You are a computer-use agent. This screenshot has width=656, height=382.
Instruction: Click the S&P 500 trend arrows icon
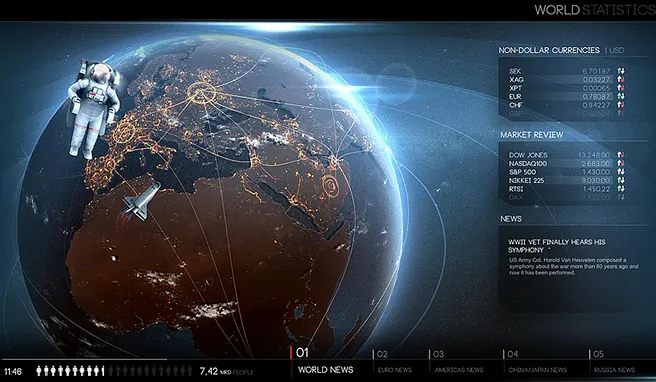620,172
